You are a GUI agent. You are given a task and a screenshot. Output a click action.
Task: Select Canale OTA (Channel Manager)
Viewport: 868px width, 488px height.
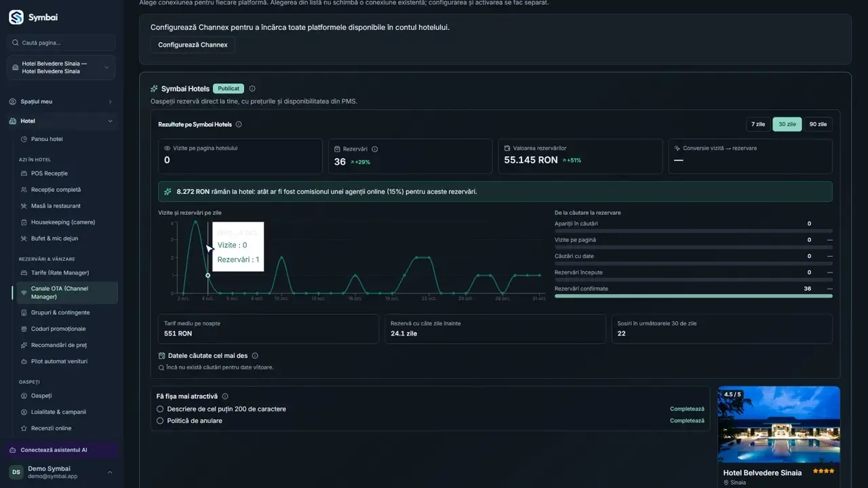(67, 293)
